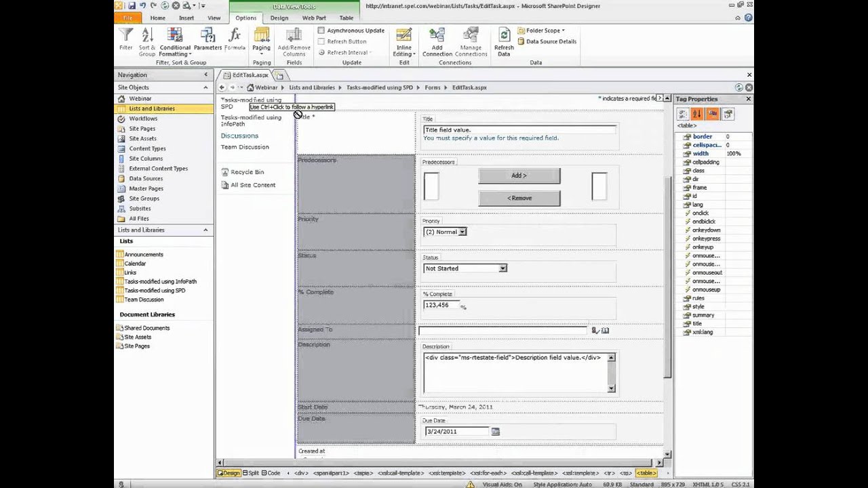Click alphabetical sort icon in Tag Properties
Image resolution: width=868 pixels, height=488 pixels.
click(x=696, y=114)
